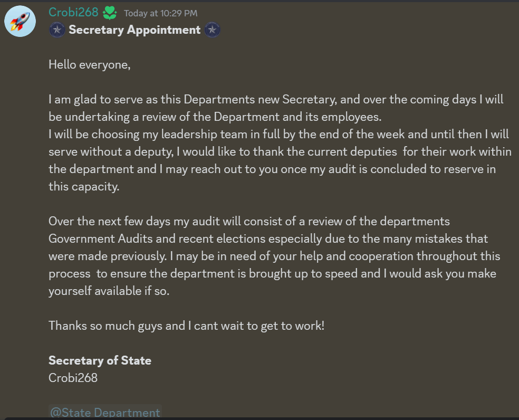Click the bold Secretary Appointment heading

point(134,30)
